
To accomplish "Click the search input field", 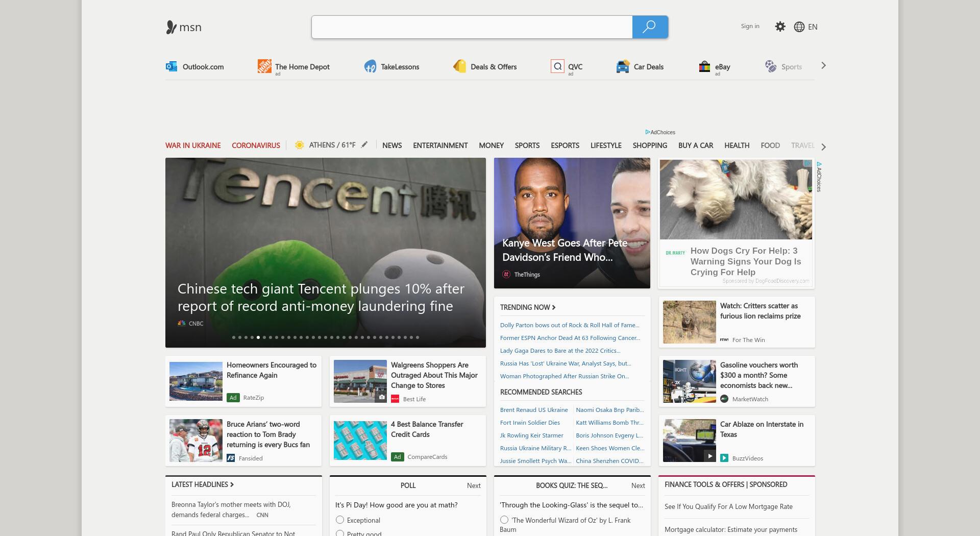I will click(x=472, y=27).
